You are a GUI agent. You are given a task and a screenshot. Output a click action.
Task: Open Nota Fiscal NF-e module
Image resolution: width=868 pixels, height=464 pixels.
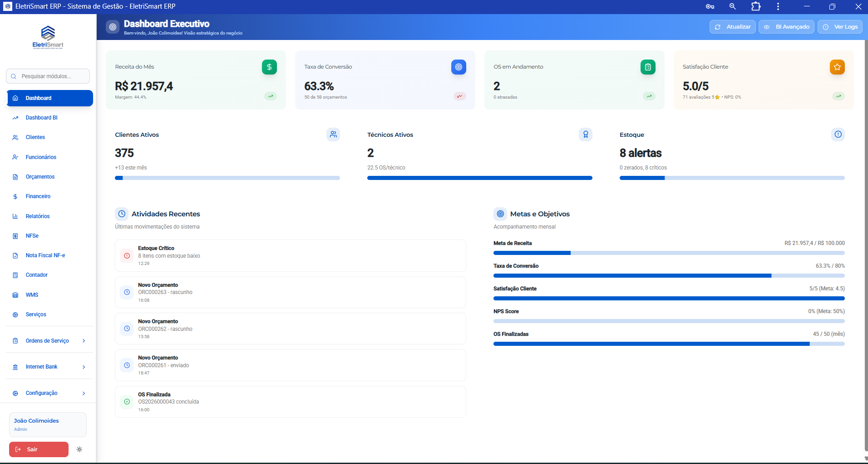pyautogui.click(x=50, y=255)
